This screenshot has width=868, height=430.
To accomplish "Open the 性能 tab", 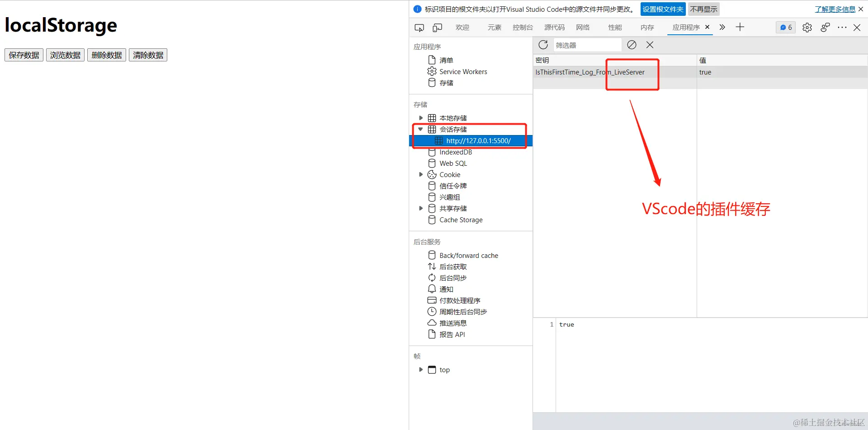I will pyautogui.click(x=615, y=28).
